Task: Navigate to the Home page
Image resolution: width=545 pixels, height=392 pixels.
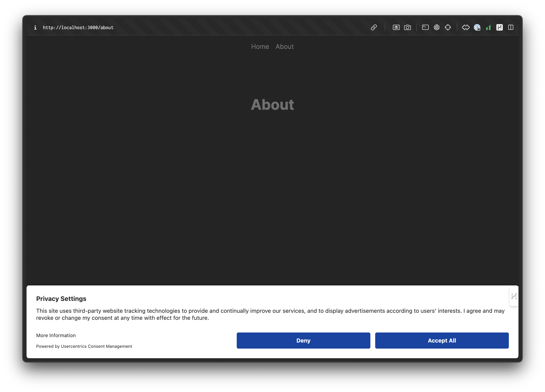Action: pyautogui.click(x=260, y=46)
